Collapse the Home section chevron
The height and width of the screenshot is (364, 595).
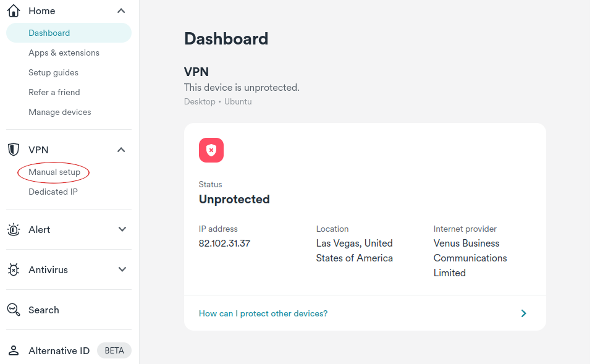[x=121, y=11]
